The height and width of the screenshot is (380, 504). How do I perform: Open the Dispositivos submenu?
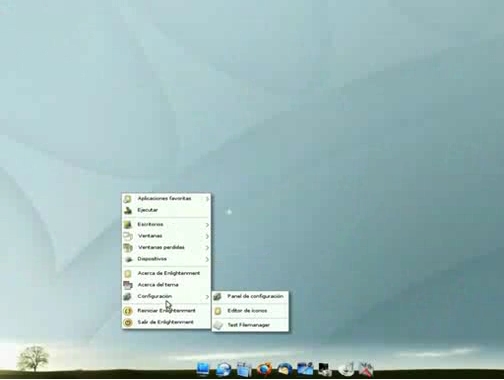pyautogui.click(x=166, y=259)
